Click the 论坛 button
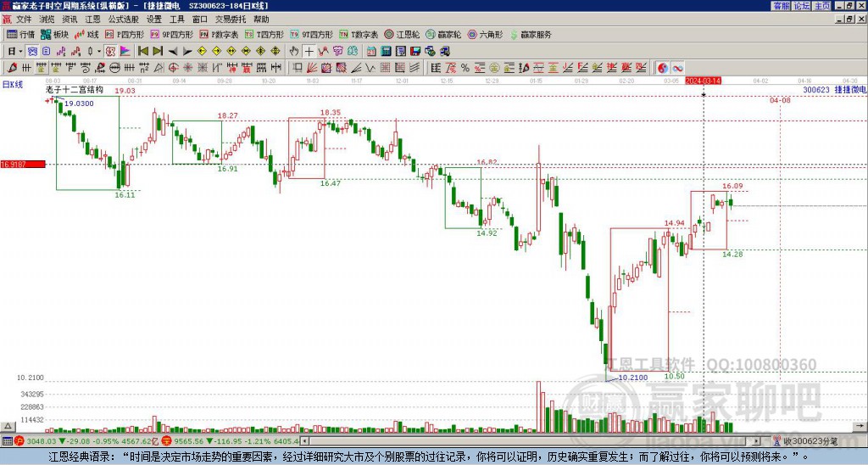The image size is (868, 465). pyautogui.click(x=801, y=6)
